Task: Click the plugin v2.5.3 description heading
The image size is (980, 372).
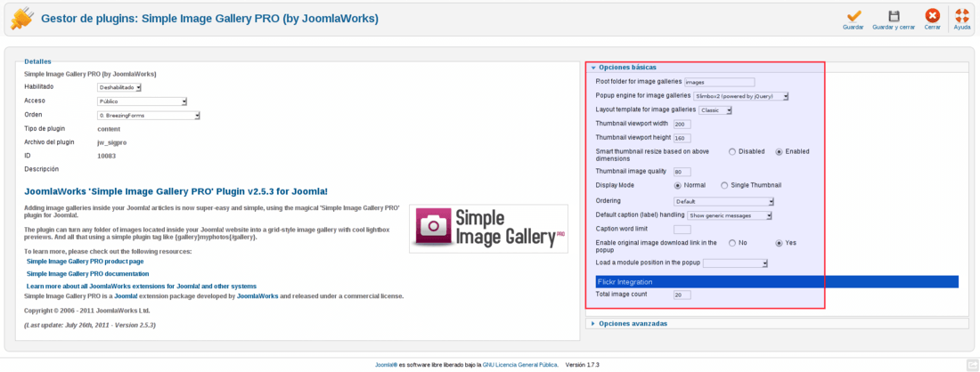Action: tap(176, 191)
